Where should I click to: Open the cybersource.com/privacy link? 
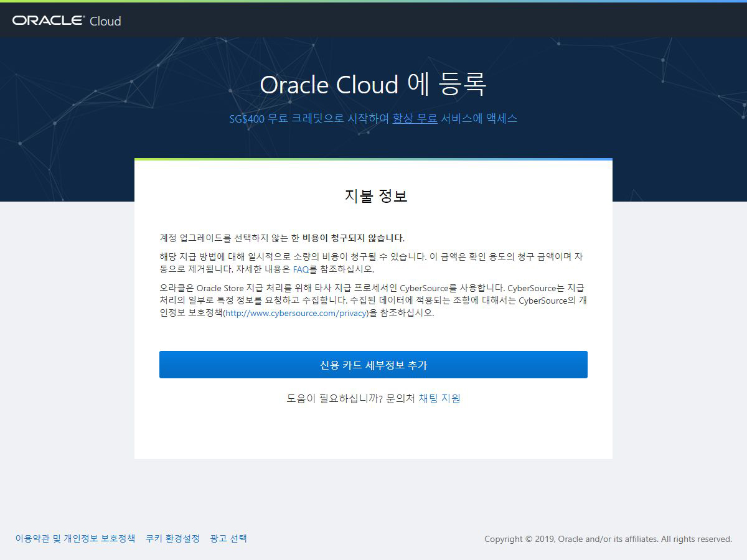(x=296, y=313)
